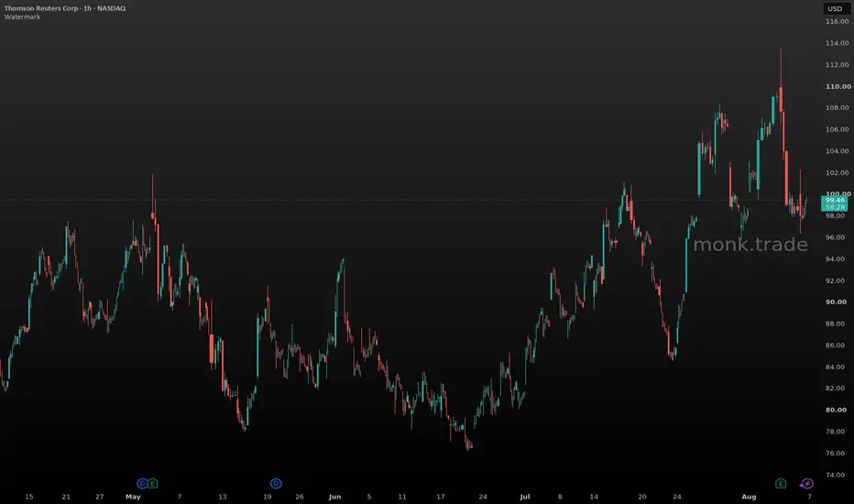Click the purple lightning-bolt event icon
Image resolution: width=854 pixels, height=504 pixels.
pyautogui.click(x=806, y=483)
